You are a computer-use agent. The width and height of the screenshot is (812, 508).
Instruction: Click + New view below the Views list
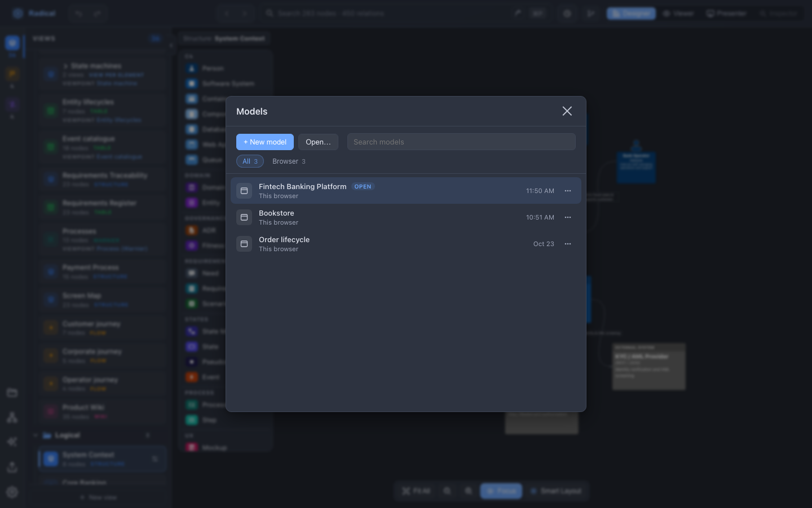[x=98, y=497]
